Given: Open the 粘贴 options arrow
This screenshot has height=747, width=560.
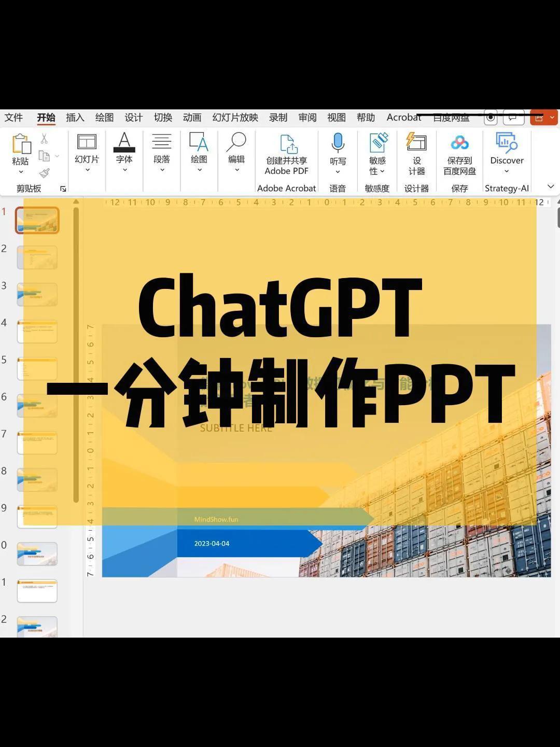Looking at the screenshot, I should 21,172.
